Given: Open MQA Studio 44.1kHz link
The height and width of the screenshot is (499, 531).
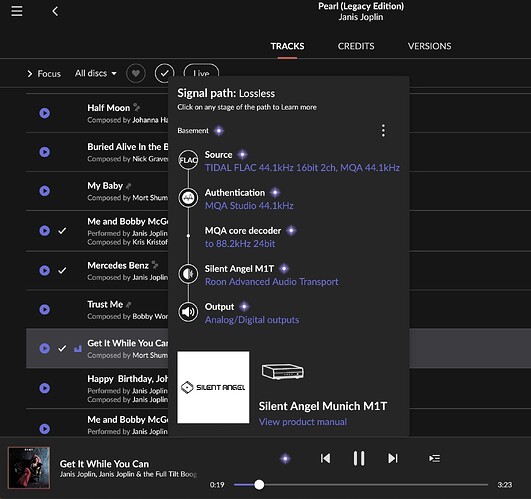Looking at the screenshot, I should tap(249, 205).
